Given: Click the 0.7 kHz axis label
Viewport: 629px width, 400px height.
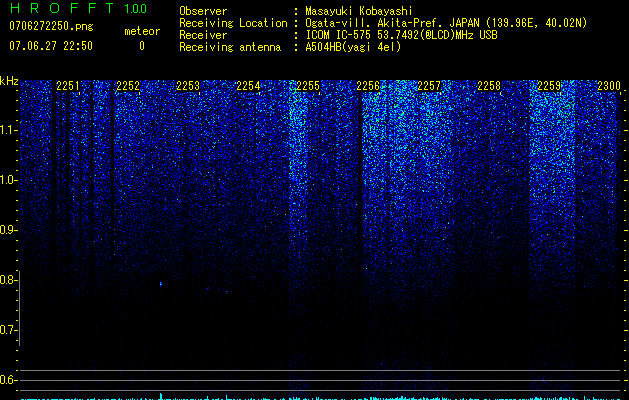Looking at the screenshot, I should pyautogui.click(x=8, y=330).
